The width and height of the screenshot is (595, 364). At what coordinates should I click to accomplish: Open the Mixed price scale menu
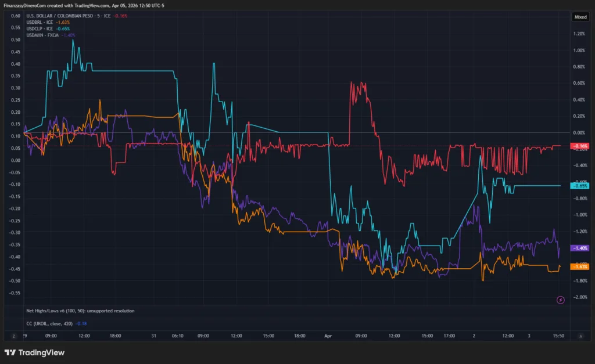pos(580,17)
